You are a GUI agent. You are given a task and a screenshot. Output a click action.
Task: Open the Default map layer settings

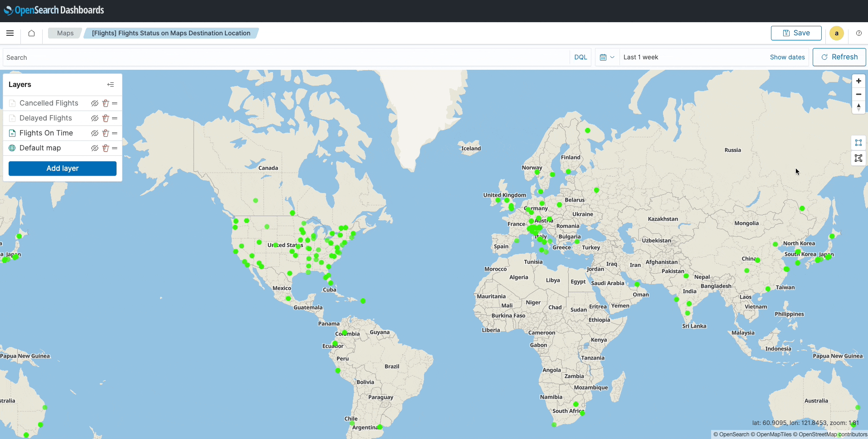(x=40, y=148)
